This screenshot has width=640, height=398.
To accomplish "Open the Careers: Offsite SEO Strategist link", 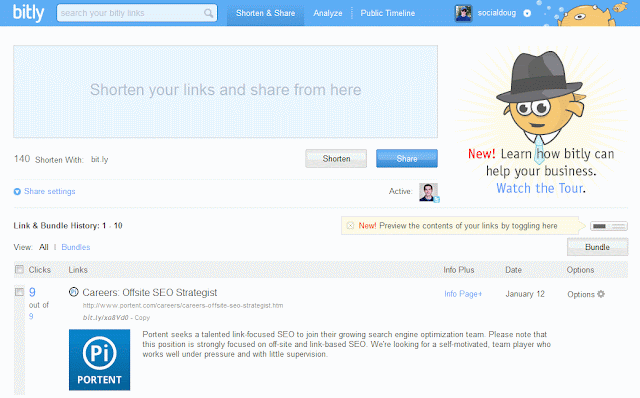I will (150, 292).
